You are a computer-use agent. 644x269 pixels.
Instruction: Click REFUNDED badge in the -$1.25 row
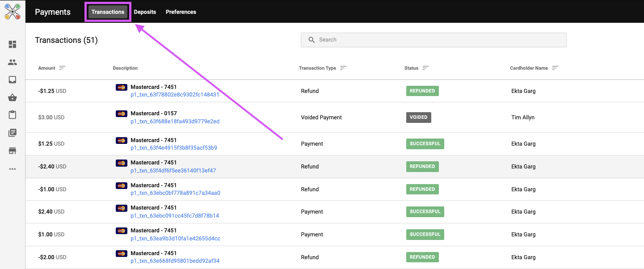click(422, 91)
